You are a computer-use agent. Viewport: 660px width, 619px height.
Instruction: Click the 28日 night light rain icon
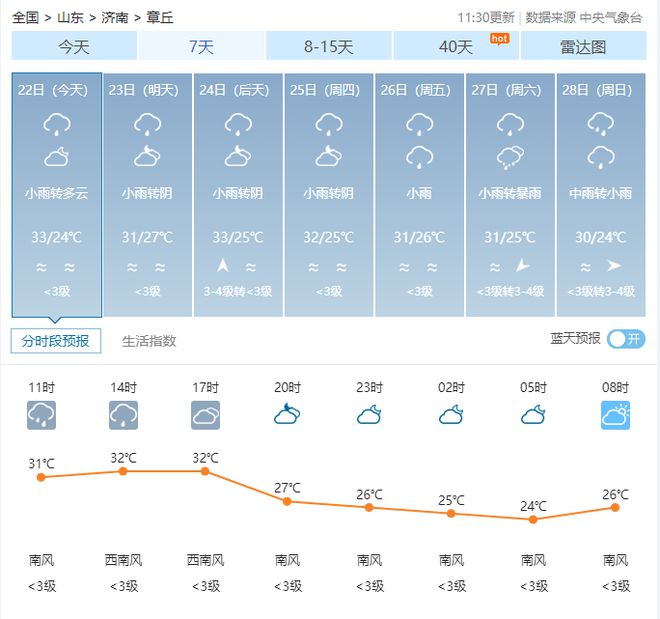(x=601, y=157)
